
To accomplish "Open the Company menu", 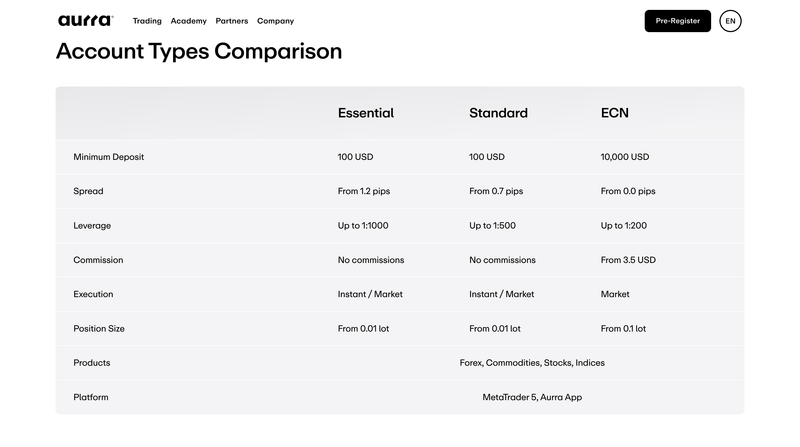I will [276, 21].
